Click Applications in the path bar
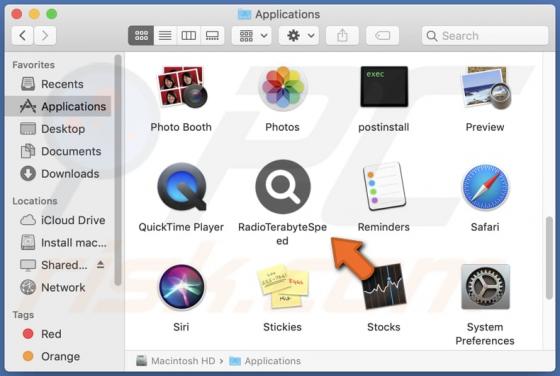This screenshot has width=560, height=376. pyautogui.click(x=265, y=361)
